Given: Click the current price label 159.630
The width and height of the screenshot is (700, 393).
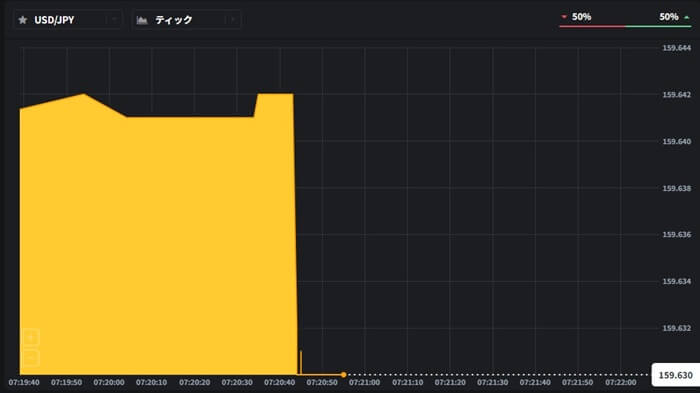Looking at the screenshot, I should click(x=675, y=375).
